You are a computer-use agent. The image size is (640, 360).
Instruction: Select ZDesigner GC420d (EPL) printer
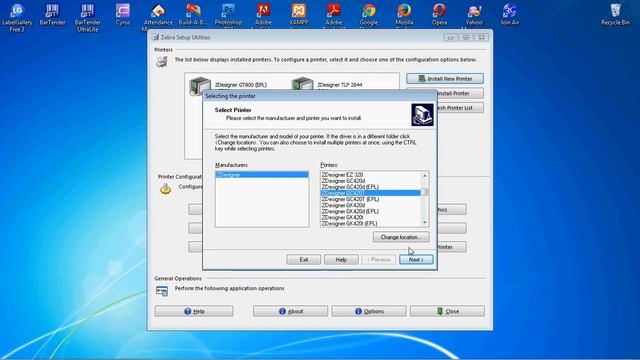371,187
